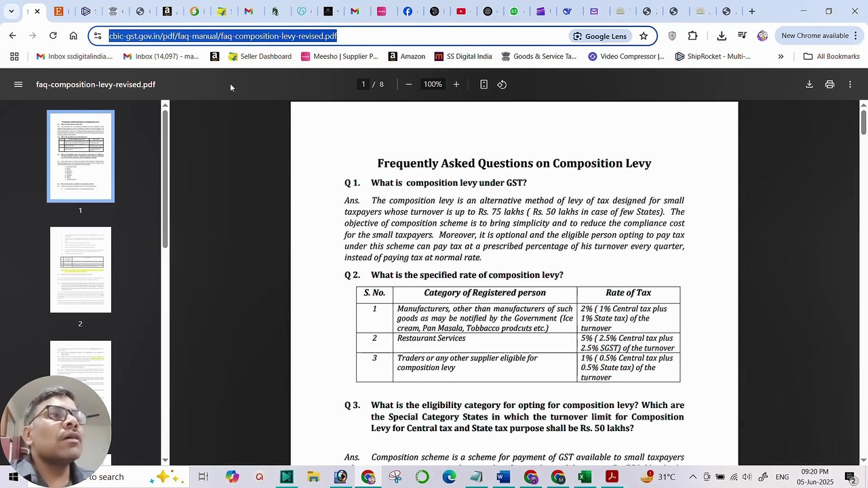Open ShipRocket bookmark
The width and height of the screenshot is (868, 488).
713,56
